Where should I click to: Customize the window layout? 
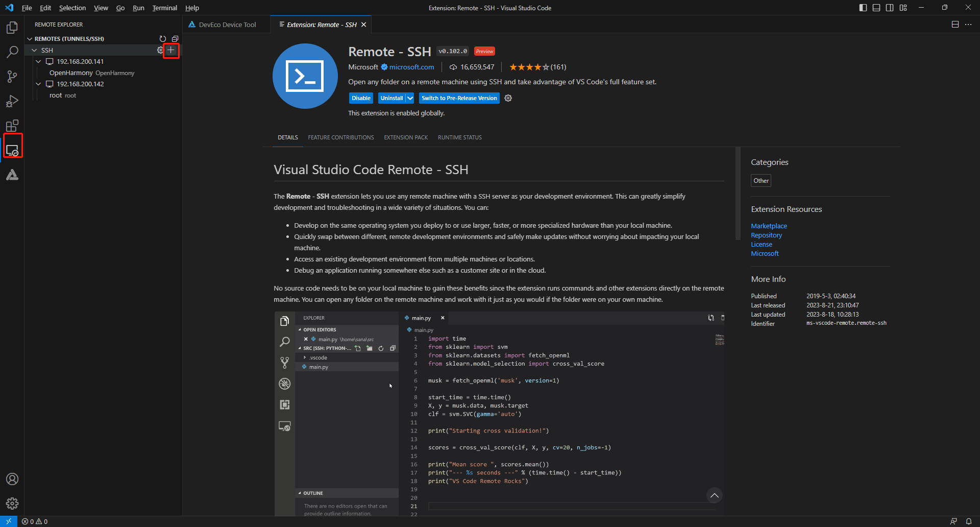(903, 8)
